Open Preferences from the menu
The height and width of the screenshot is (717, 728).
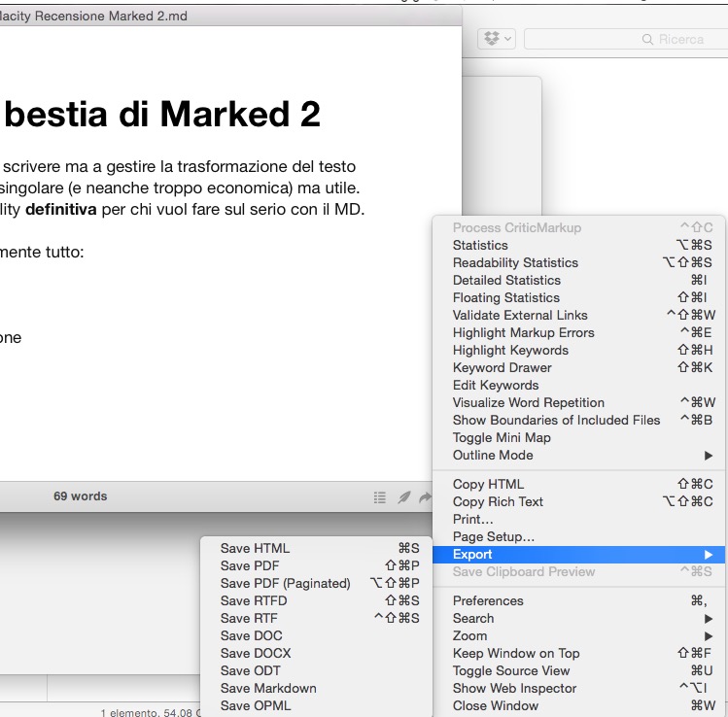pos(578,601)
